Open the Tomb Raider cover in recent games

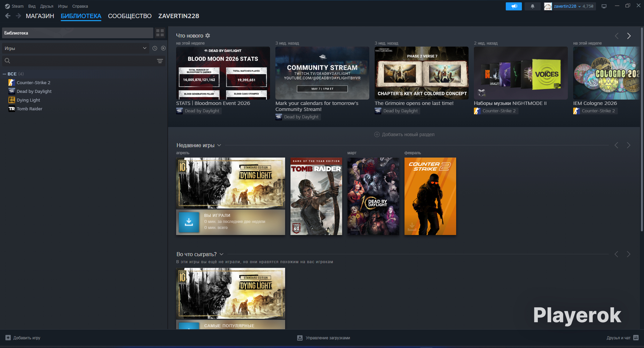pos(316,196)
